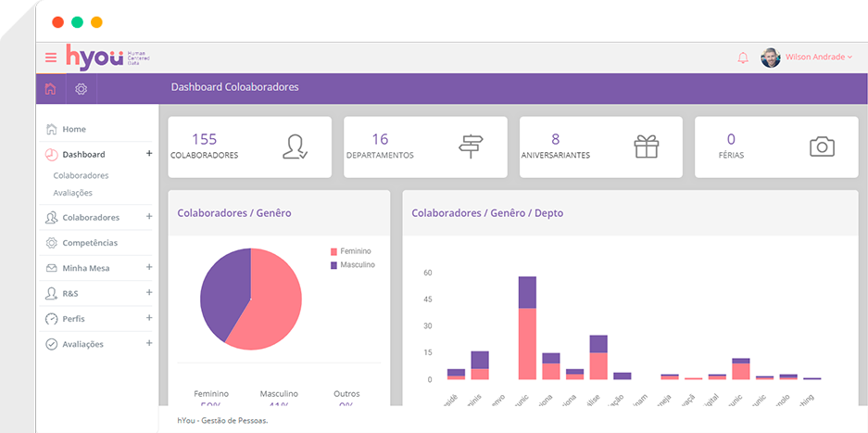Select Home in the sidebar

(74, 129)
